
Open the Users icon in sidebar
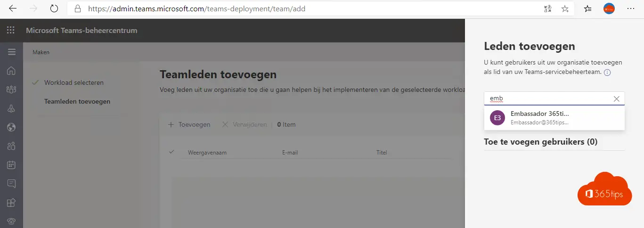[x=11, y=146]
